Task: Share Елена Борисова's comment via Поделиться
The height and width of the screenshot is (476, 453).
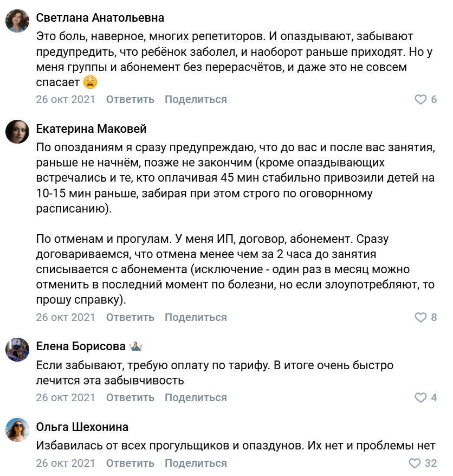Action: (x=196, y=398)
